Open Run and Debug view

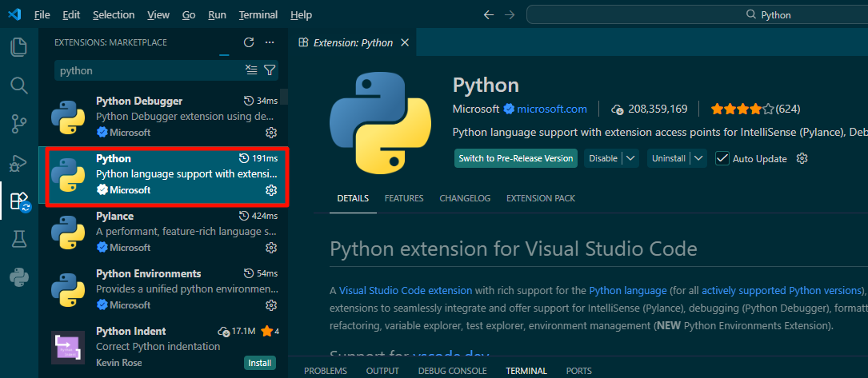(19, 163)
